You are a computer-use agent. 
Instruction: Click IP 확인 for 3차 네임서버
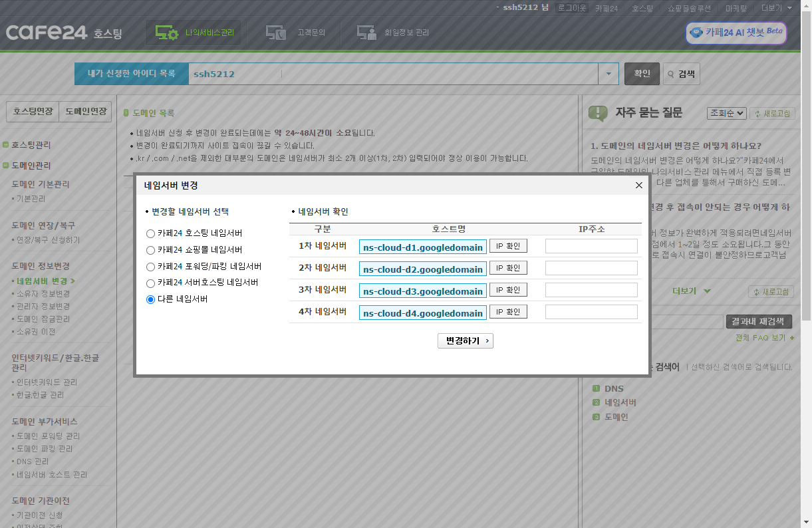(508, 290)
